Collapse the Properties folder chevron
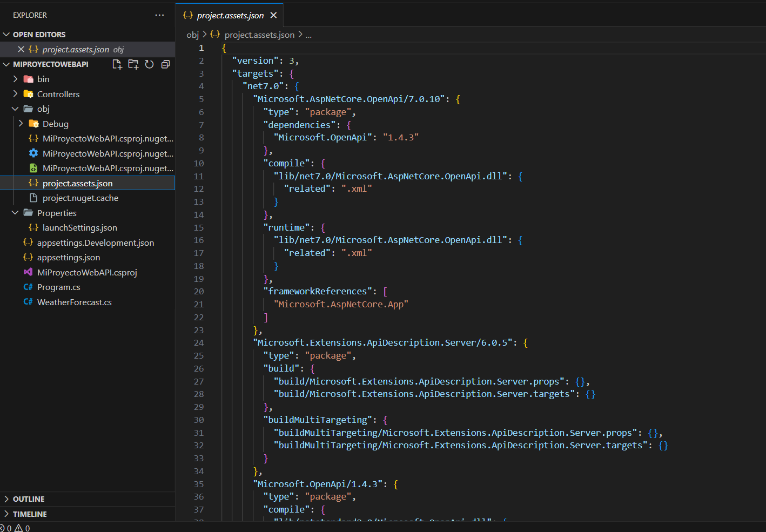The width and height of the screenshot is (766, 532). tap(15, 213)
